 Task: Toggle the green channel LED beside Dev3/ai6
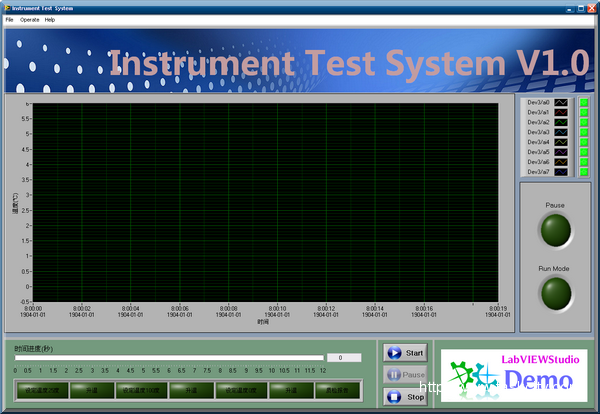click(x=584, y=162)
